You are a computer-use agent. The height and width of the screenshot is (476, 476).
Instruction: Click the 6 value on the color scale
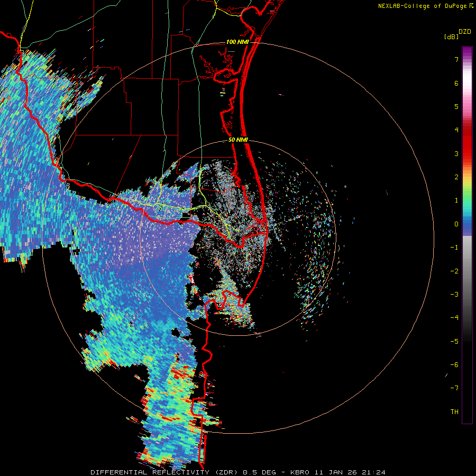456,83
